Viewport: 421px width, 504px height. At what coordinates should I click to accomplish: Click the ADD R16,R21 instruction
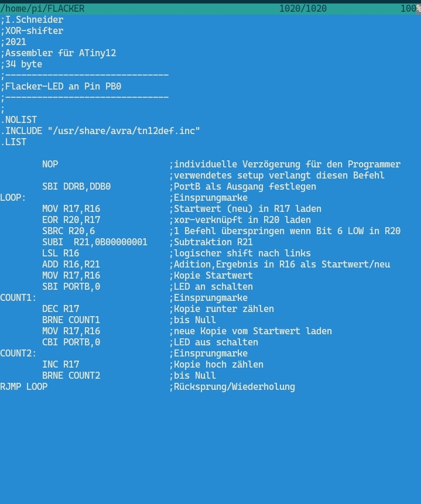[71, 265]
